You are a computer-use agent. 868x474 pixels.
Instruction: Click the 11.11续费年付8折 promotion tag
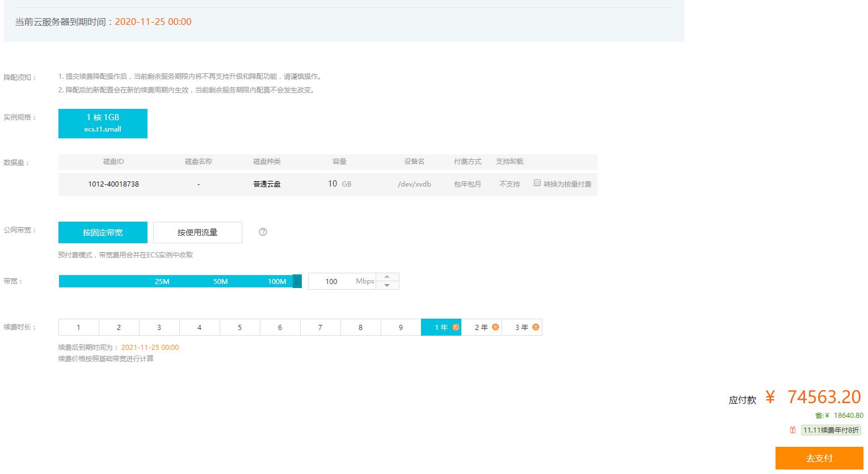(x=831, y=430)
